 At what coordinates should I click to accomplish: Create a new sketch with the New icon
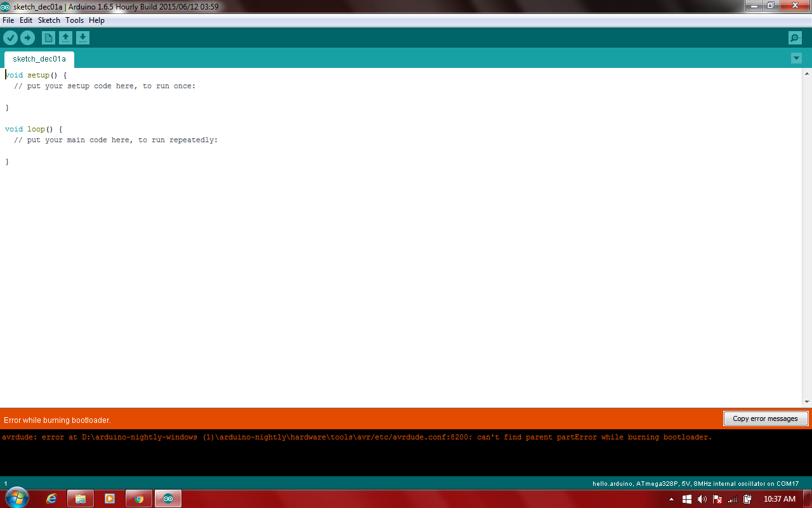coord(48,38)
